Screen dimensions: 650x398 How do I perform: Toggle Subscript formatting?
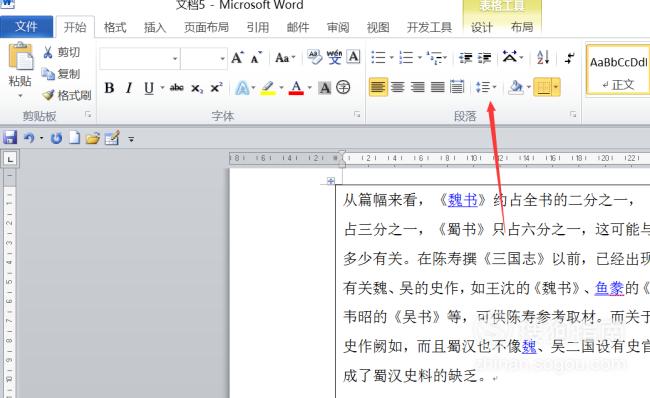tap(197, 88)
